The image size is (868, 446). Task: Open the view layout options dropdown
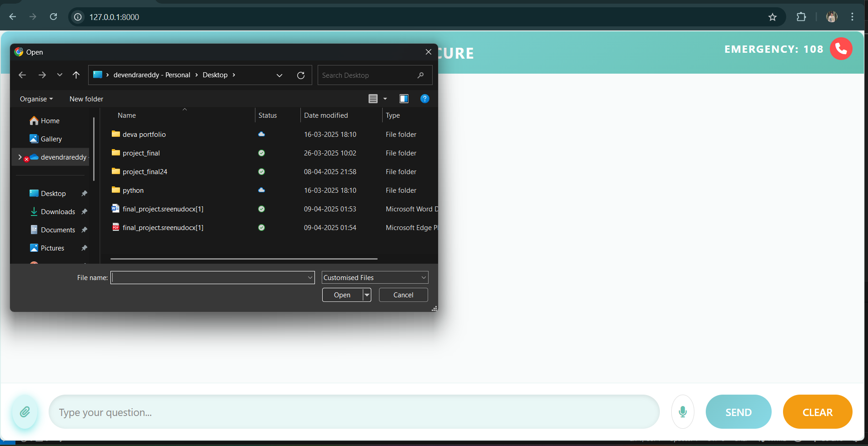coord(385,99)
